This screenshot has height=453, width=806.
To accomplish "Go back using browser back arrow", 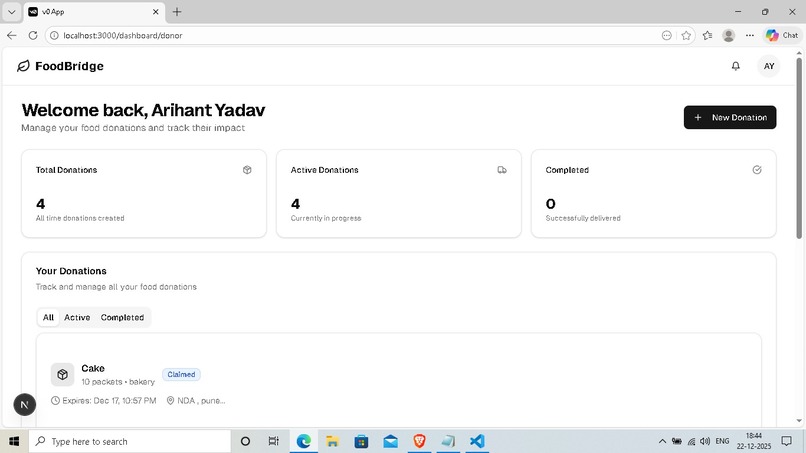I will pyautogui.click(x=12, y=35).
